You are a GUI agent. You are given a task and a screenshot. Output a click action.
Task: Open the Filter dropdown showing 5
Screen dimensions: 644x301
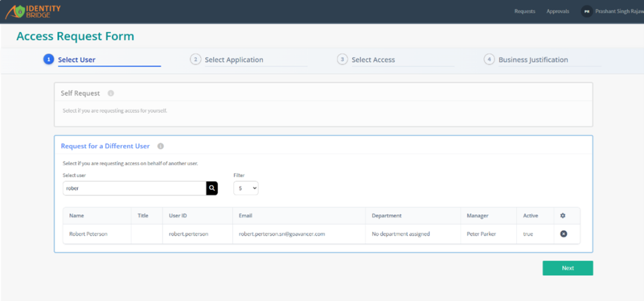click(x=246, y=188)
